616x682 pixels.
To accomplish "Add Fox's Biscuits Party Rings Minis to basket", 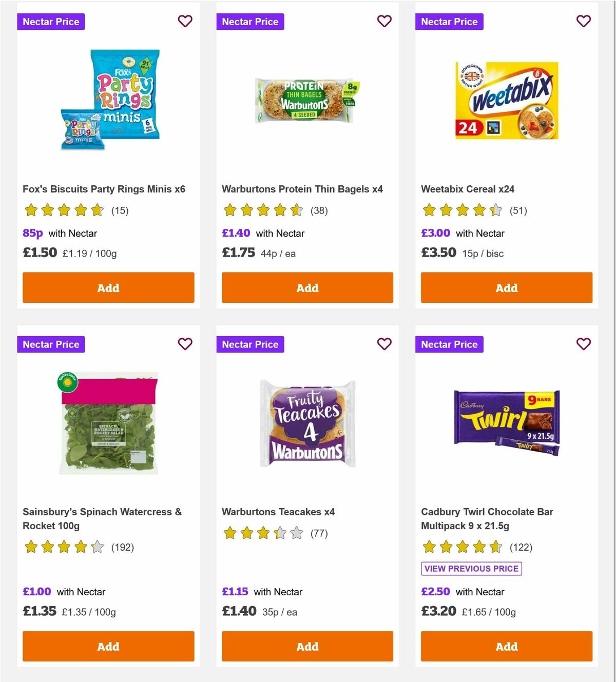I will click(x=108, y=288).
